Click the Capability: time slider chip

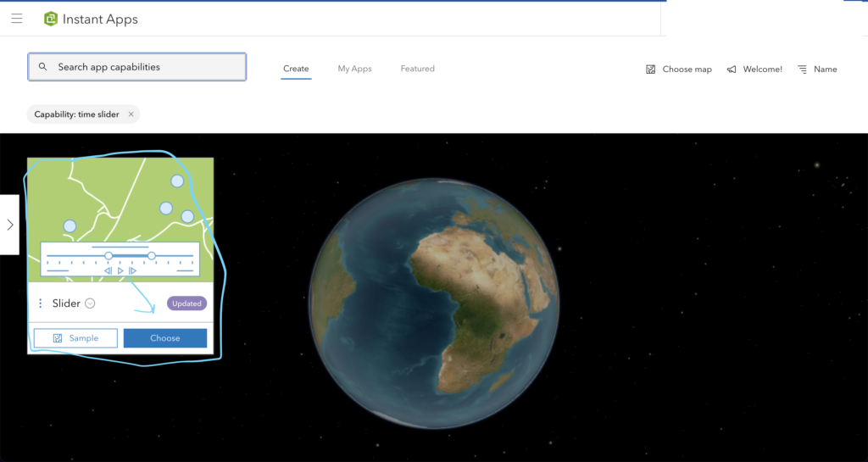click(83, 114)
